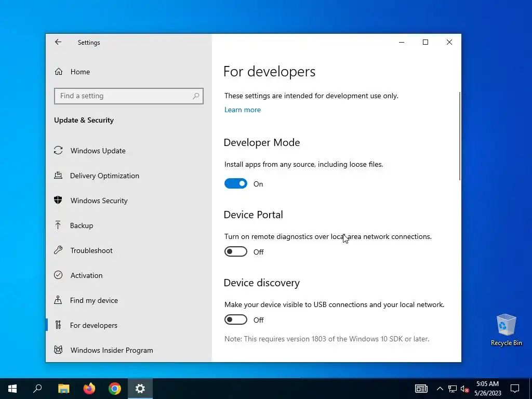Click the Update & Security category label
The width and height of the screenshot is (532, 399).
84,120
